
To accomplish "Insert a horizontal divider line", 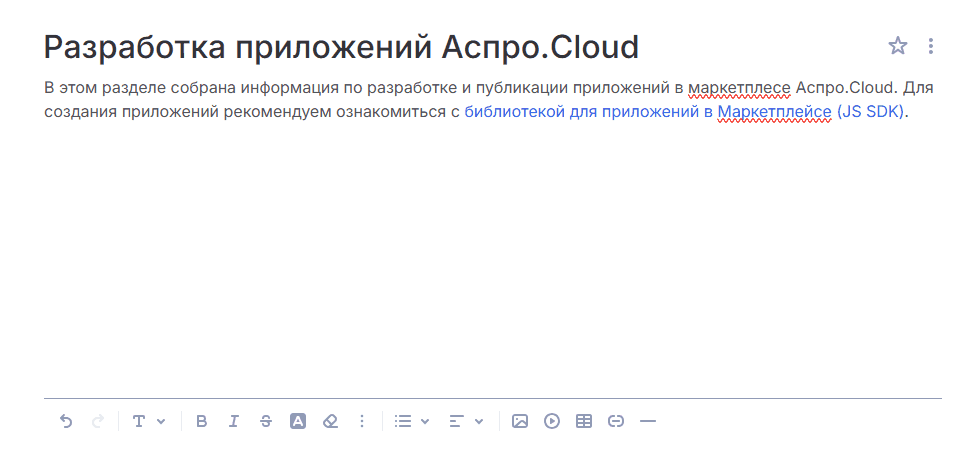I will 648,421.
